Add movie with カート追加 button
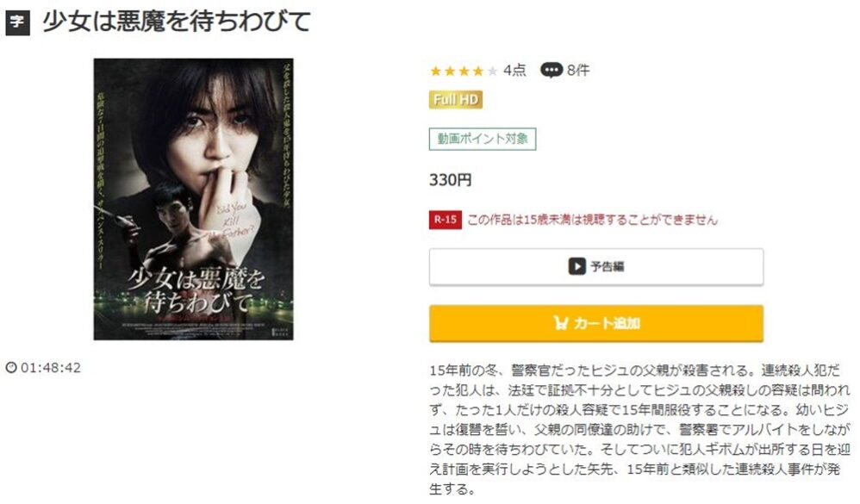 point(596,324)
